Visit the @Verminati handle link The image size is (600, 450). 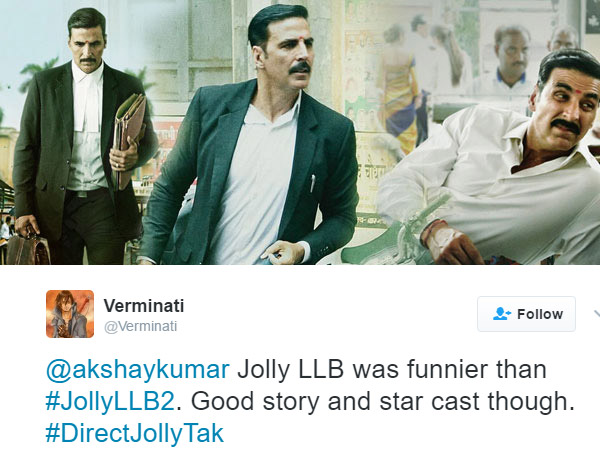pos(140,326)
